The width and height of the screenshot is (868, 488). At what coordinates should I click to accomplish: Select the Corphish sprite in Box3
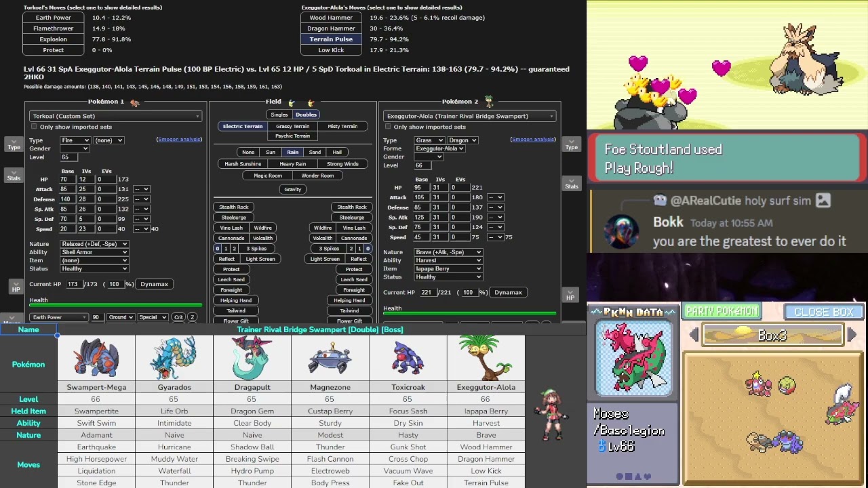(758, 384)
